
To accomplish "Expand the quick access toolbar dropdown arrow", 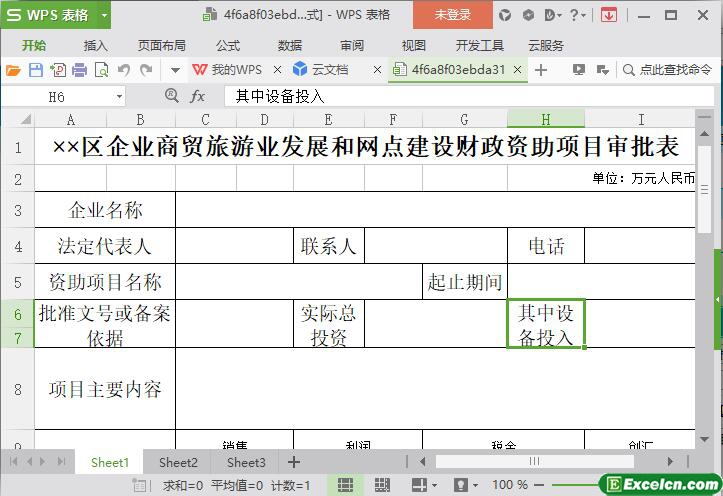I will tap(175, 70).
